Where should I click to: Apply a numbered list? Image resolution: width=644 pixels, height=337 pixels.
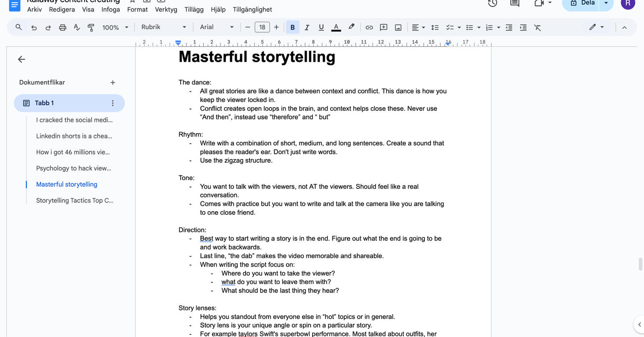coord(489,27)
